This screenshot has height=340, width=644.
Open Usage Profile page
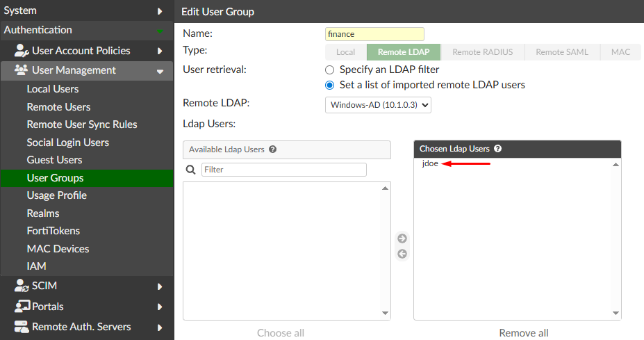(x=57, y=195)
